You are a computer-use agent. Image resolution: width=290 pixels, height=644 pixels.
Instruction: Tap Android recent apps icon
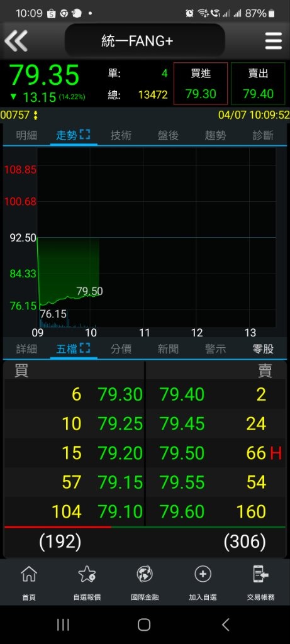[63, 625]
